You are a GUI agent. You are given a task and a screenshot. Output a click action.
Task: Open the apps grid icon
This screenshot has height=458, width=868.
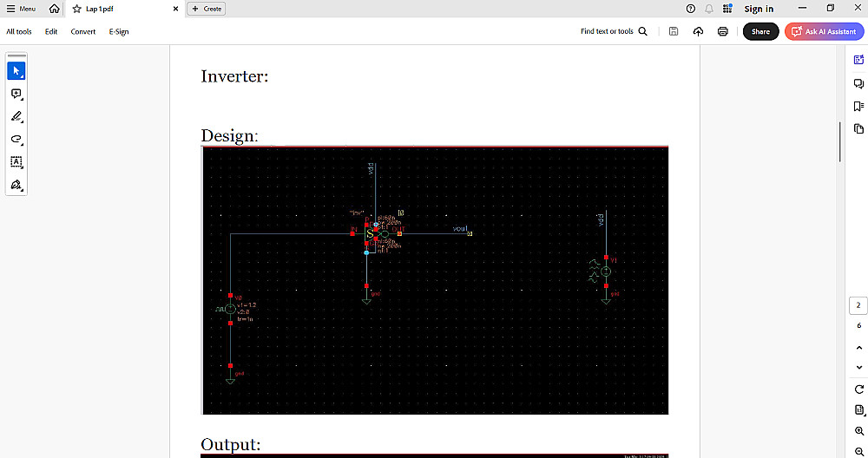pos(727,9)
